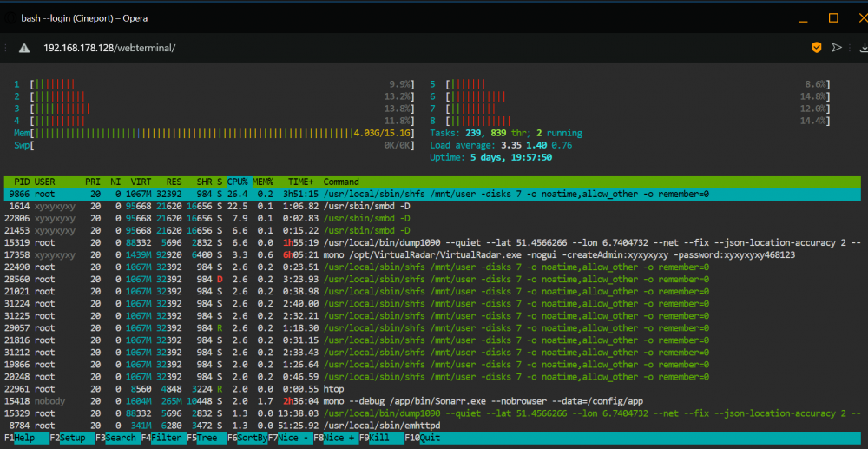Viewport: 868px width, 449px height.
Task: Click the CPU 8 usage bar
Action: tap(630, 122)
